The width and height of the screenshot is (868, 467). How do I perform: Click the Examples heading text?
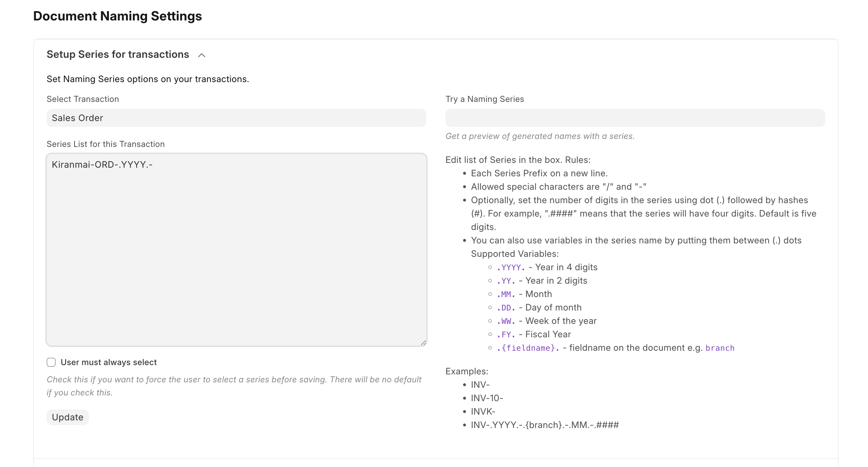pyautogui.click(x=467, y=371)
